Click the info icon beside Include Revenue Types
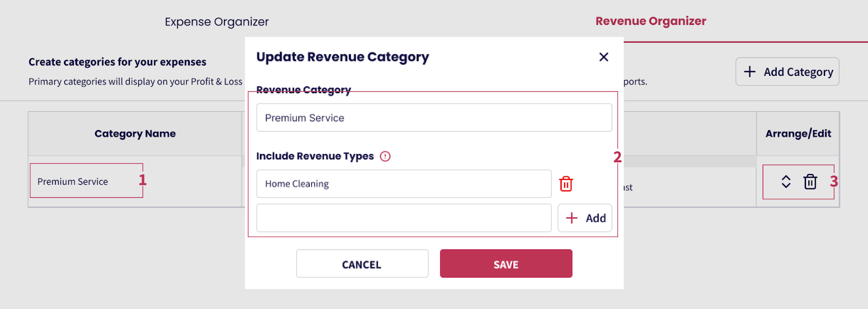The height and width of the screenshot is (309, 868). click(x=385, y=157)
